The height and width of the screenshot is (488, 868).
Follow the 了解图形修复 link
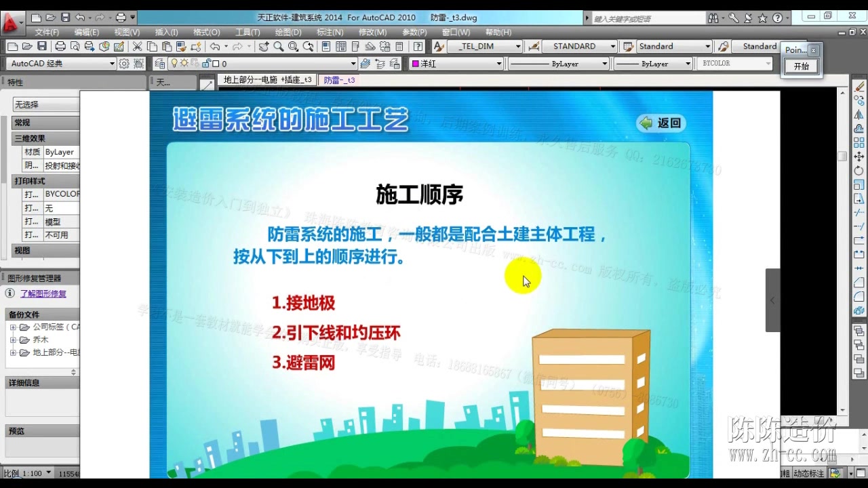(43, 293)
